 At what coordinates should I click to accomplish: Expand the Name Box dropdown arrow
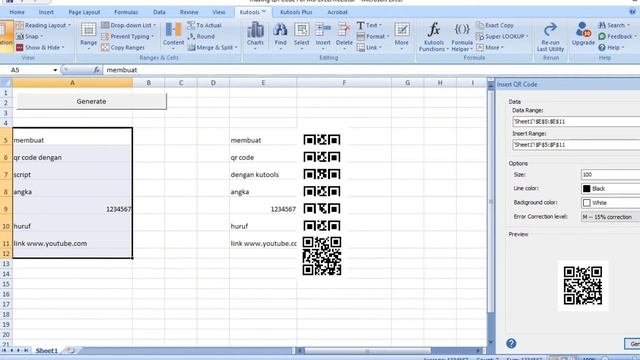[x=55, y=70]
